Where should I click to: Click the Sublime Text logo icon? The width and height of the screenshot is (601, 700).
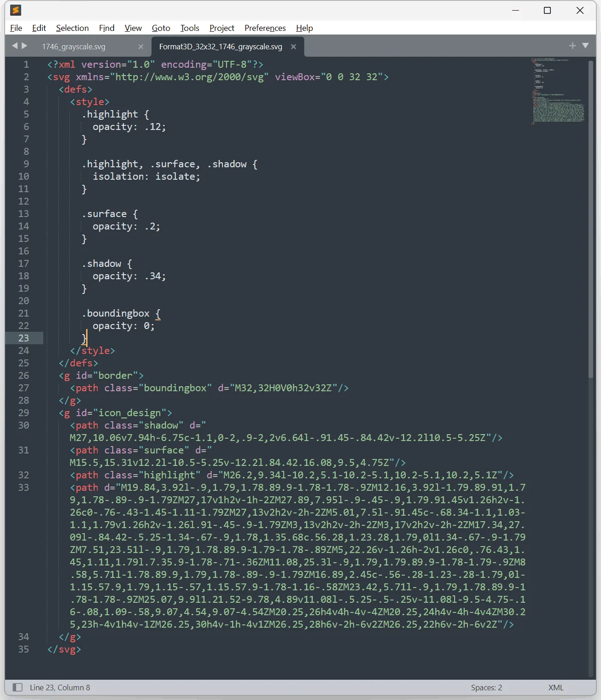(15, 10)
